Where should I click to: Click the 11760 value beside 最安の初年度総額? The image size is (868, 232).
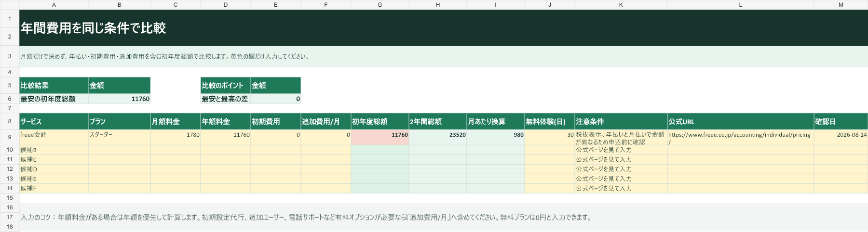click(120, 99)
